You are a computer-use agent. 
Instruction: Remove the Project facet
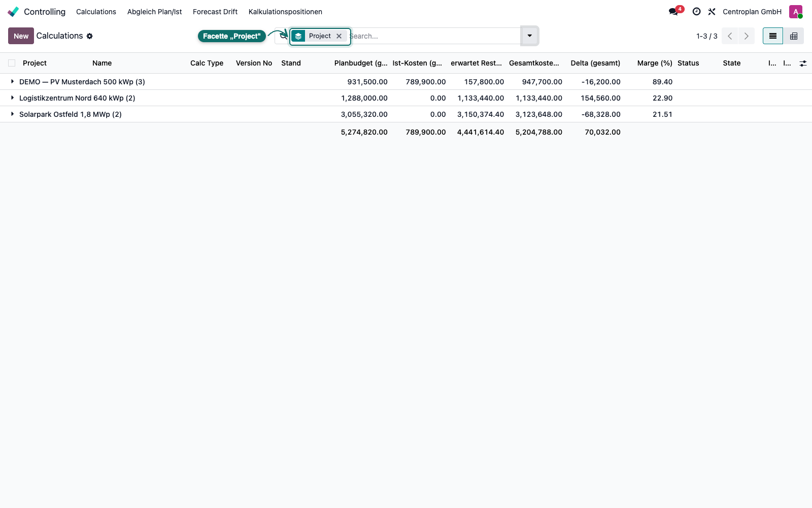click(x=339, y=36)
